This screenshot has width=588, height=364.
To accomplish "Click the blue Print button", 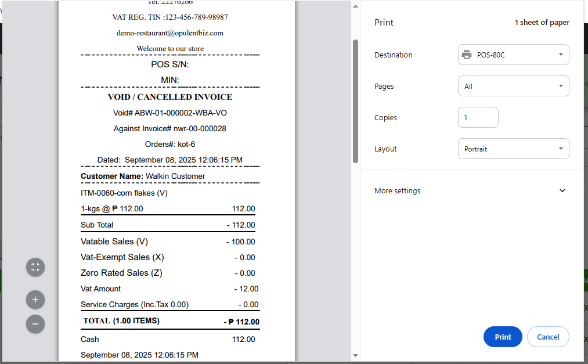I will point(503,337).
